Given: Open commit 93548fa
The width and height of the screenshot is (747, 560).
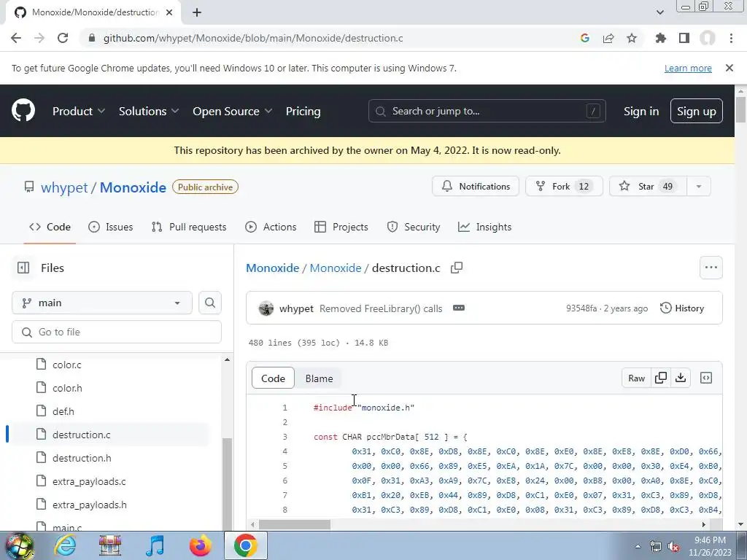Looking at the screenshot, I should tap(581, 308).
